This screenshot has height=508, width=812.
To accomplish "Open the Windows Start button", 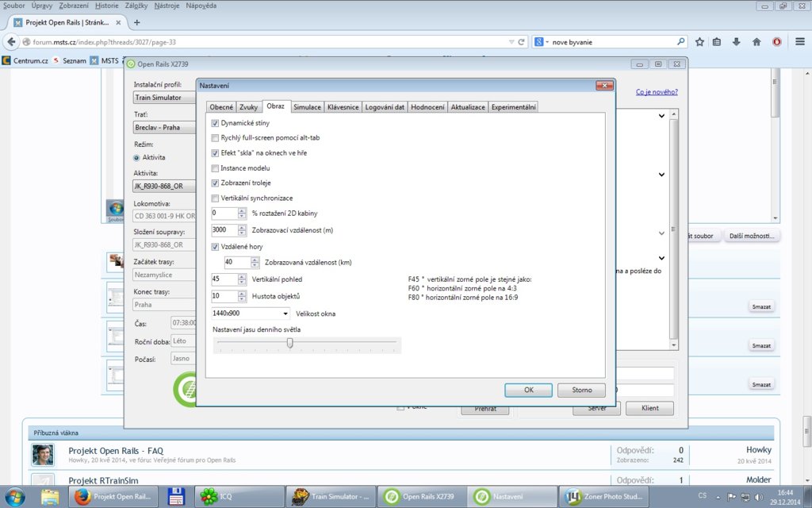I will coord(15,497).
